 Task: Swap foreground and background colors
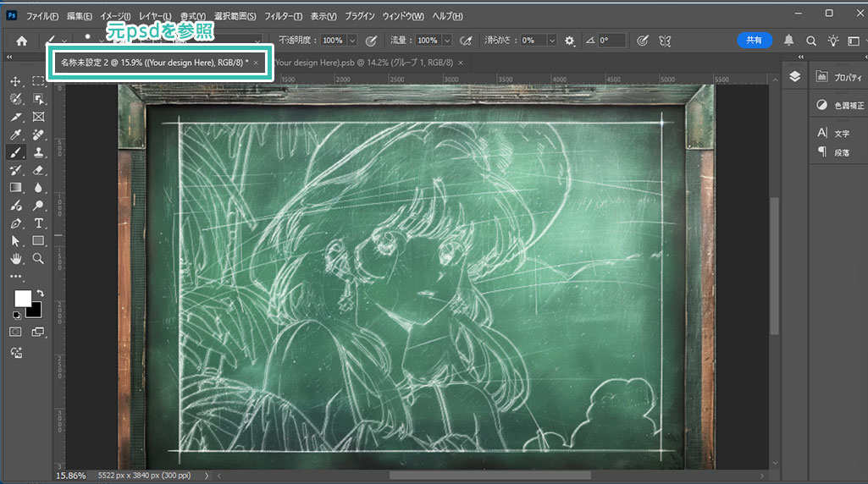pyautogui.click(x=40, y=293)
